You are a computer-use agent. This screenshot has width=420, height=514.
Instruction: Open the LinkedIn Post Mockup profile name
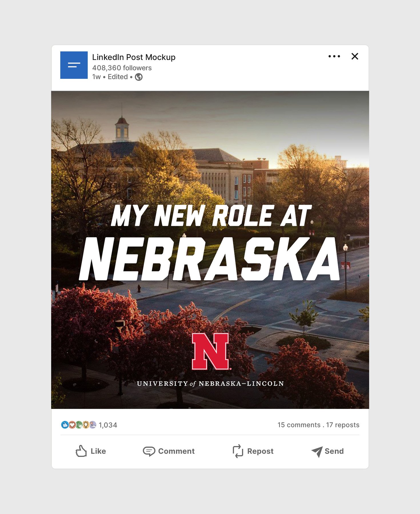tap(134, 57)
